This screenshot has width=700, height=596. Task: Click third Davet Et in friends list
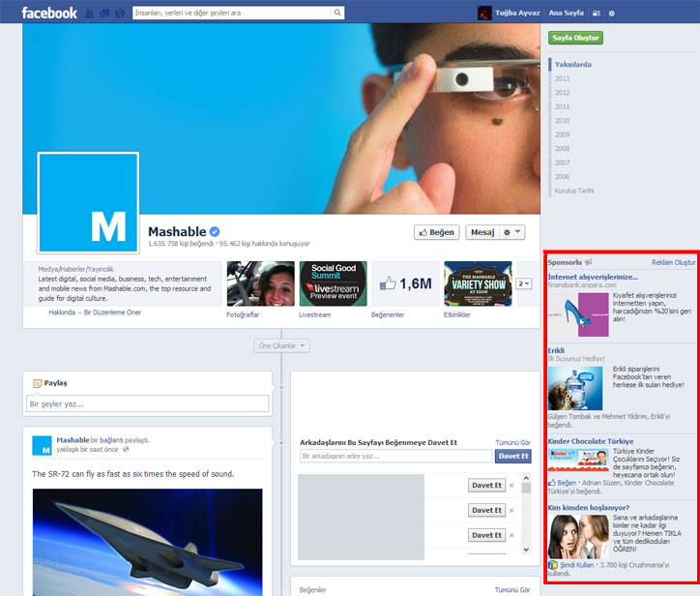[x=486, y=535]
